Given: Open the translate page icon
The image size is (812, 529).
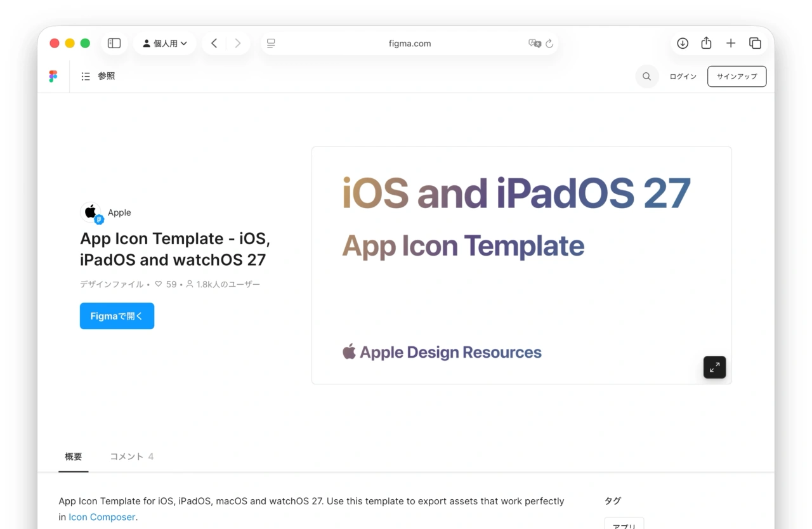Looking at the screenshot, I should pos(535,43).
